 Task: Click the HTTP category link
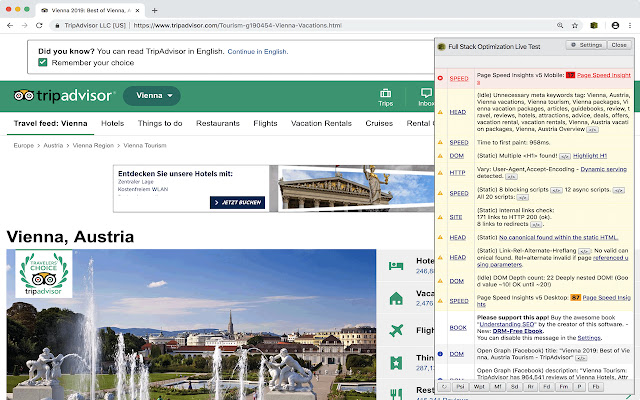point(457,173)
